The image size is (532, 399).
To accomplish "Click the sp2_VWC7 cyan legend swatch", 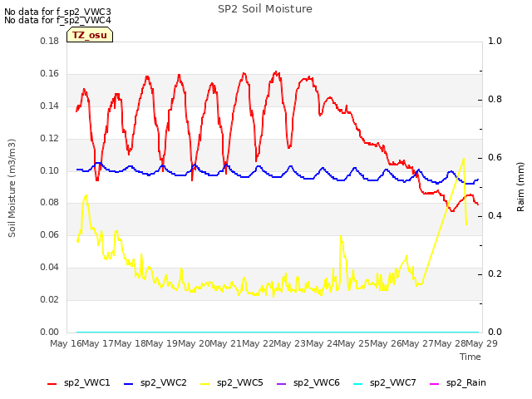I will pyautogui.click(x=358, y=384).
